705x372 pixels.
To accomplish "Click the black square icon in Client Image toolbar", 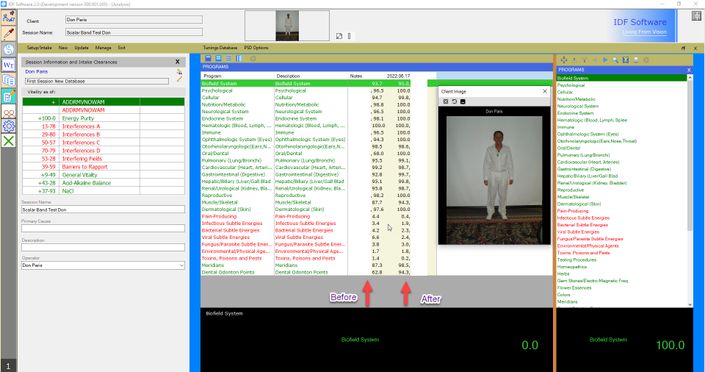I will tap(463, 102).
